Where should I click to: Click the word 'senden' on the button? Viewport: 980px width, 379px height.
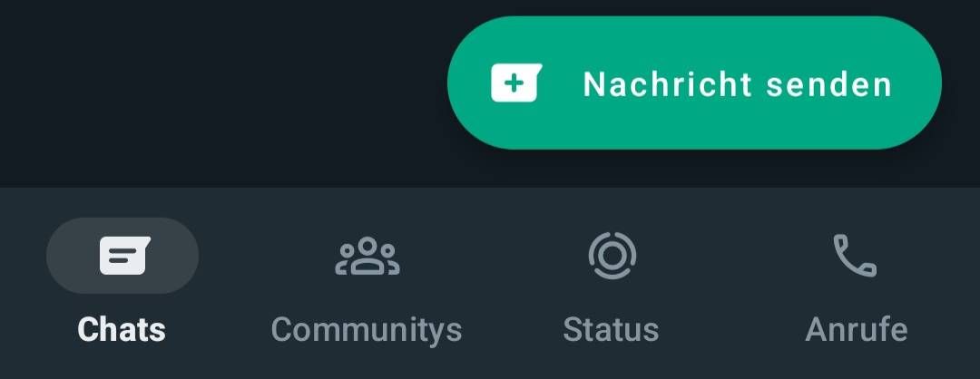pyautogui.click(x=829, y=83)
